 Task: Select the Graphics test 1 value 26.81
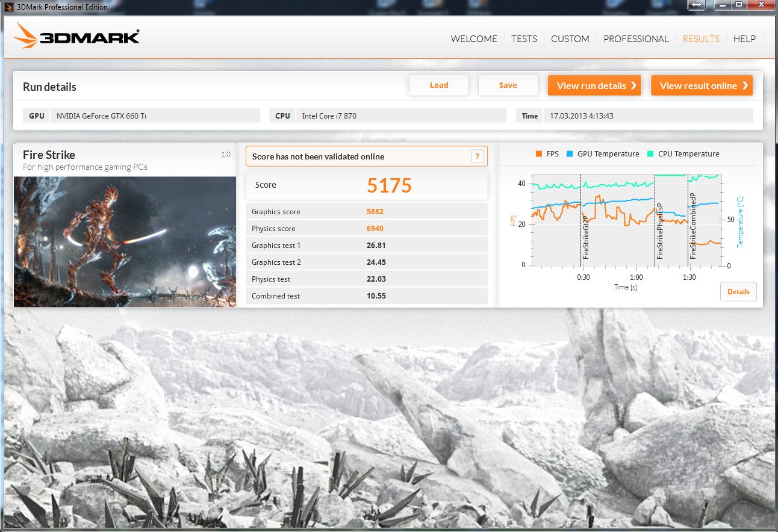pyautogui.click(x=376, y=246)
